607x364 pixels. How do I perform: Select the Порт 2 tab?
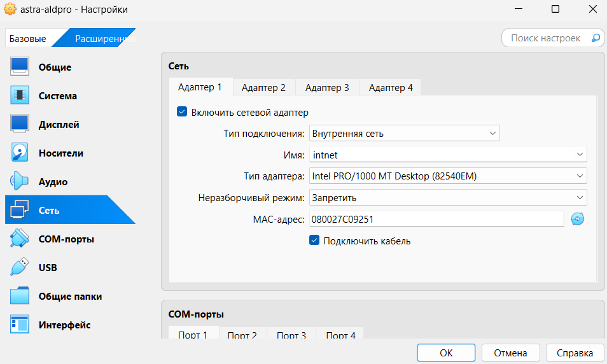(x=242, y=334)
